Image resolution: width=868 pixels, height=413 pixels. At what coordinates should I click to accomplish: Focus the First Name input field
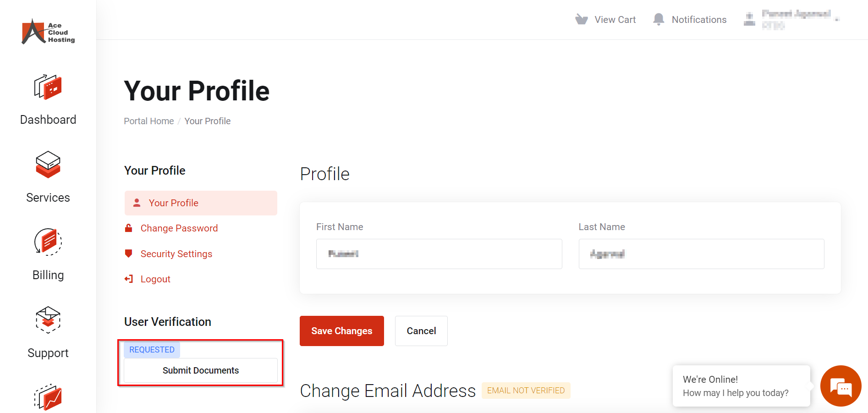pos(439,254)
